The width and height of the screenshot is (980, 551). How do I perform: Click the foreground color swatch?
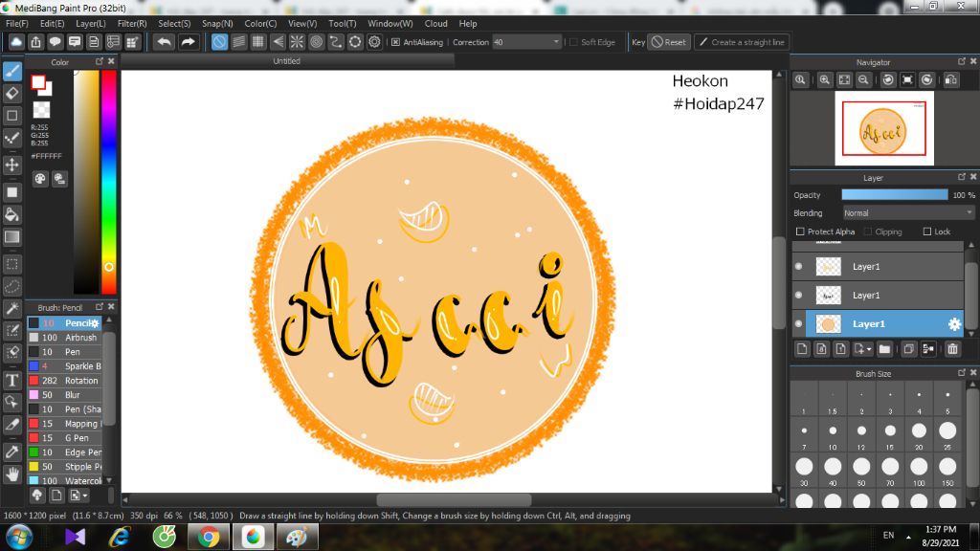[x=38, y=82]
